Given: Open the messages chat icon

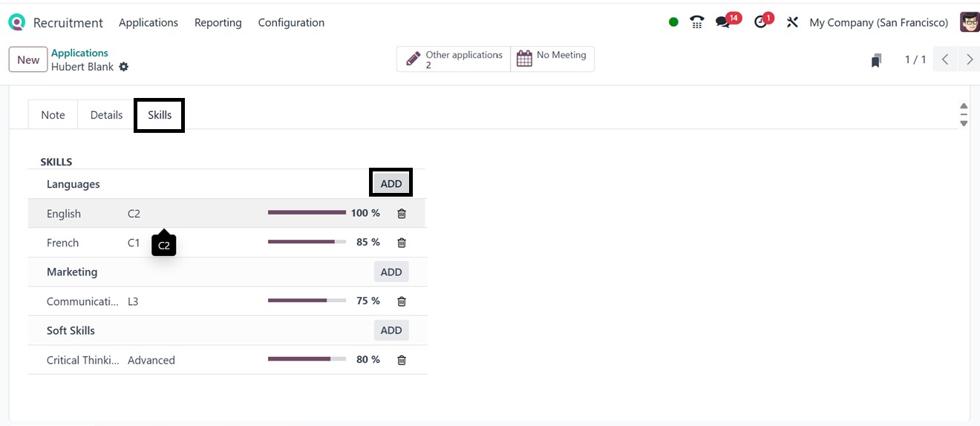Looking at the screenshot, I should pos(722,22).
